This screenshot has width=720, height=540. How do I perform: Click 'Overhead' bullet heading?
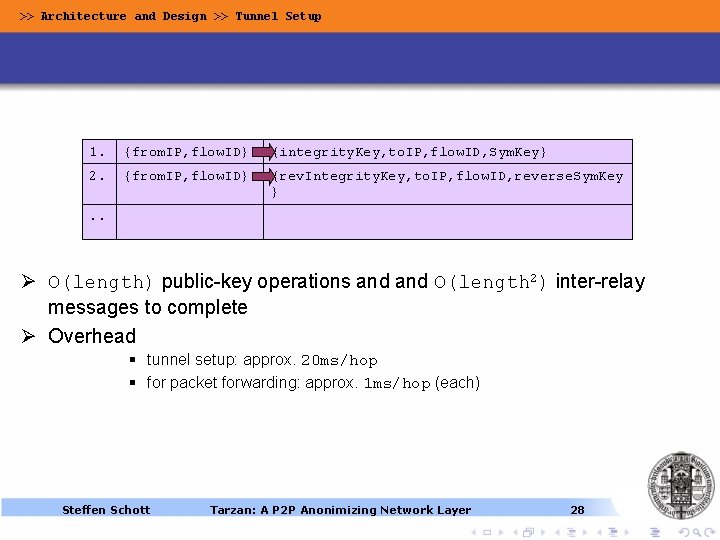92,336
